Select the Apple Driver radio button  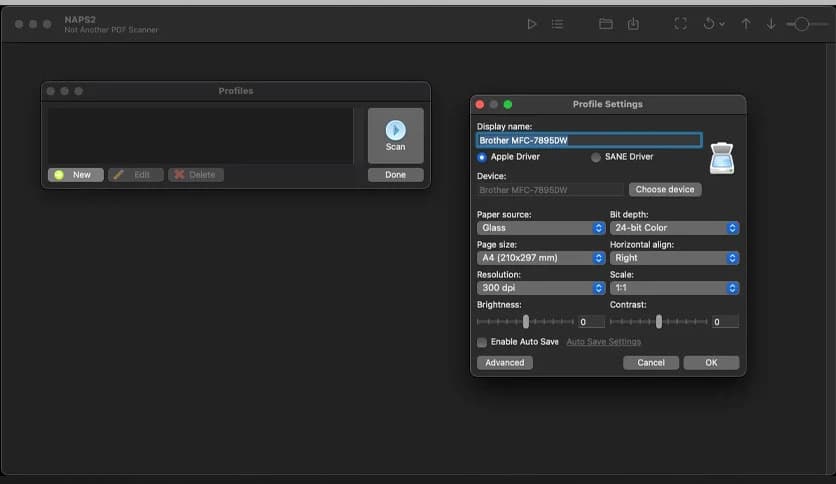click(x=482, y=157)
